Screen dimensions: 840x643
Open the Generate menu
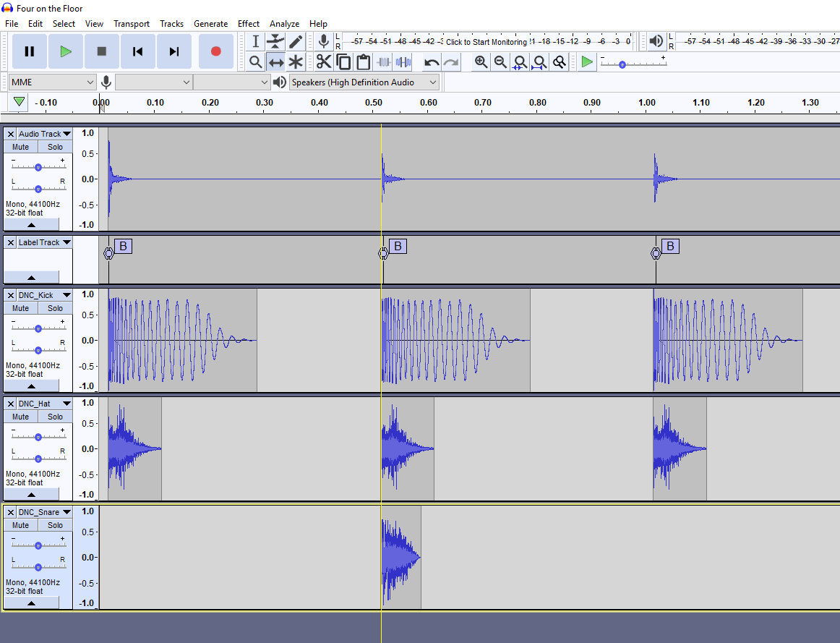210,24
